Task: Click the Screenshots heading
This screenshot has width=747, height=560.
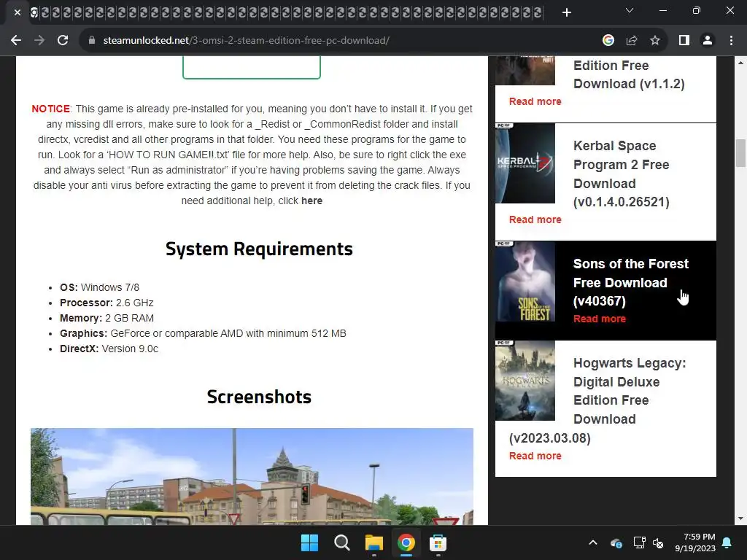Action: [x=259, y=397]
